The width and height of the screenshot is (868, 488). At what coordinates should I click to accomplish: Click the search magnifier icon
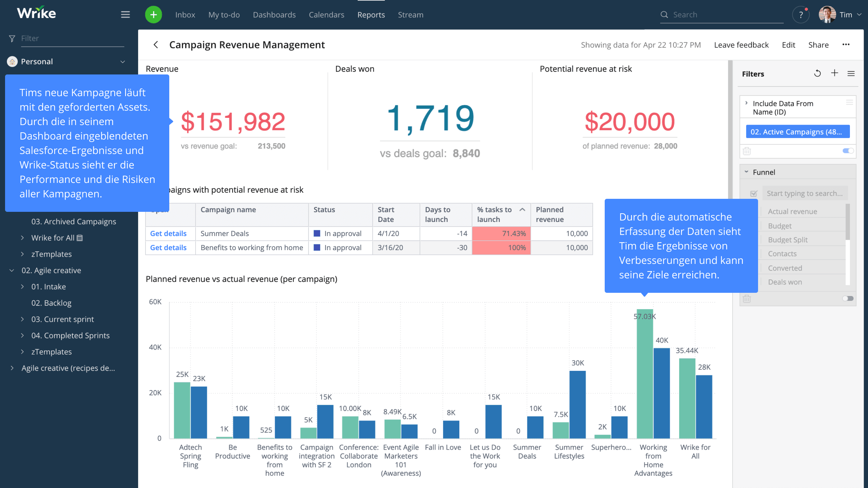click(664, 14)
